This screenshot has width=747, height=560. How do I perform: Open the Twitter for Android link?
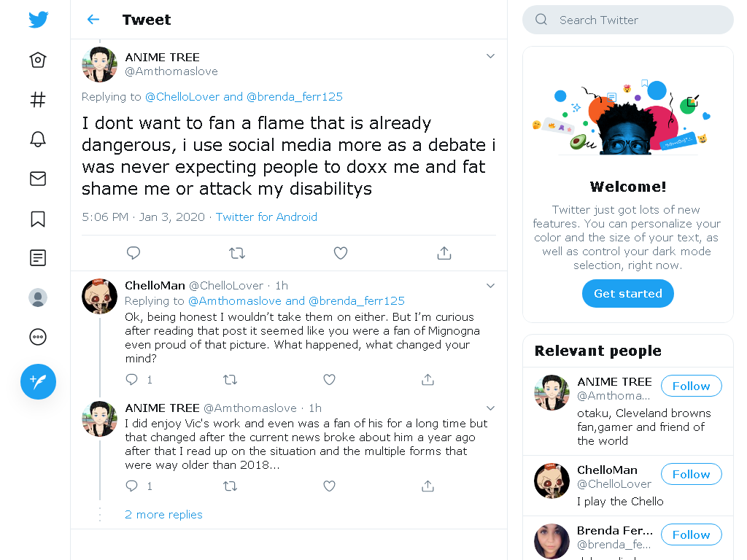tap(266, 217)
